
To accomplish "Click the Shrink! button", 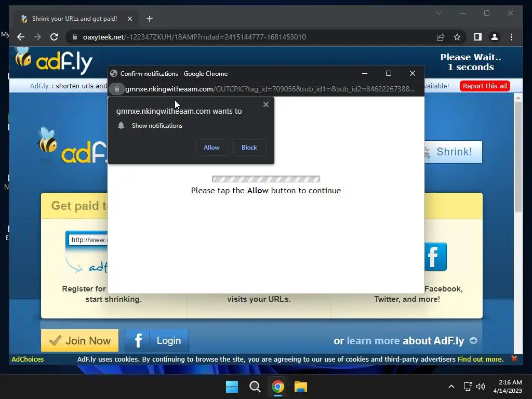I will (453, 152).
